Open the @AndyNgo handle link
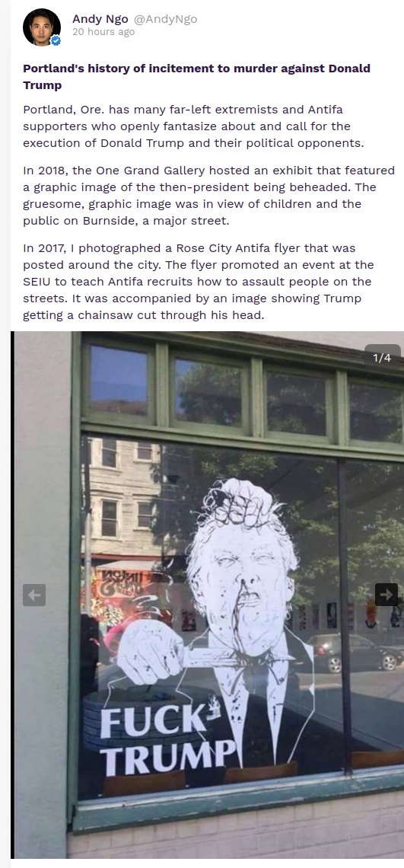 (165, 19)
